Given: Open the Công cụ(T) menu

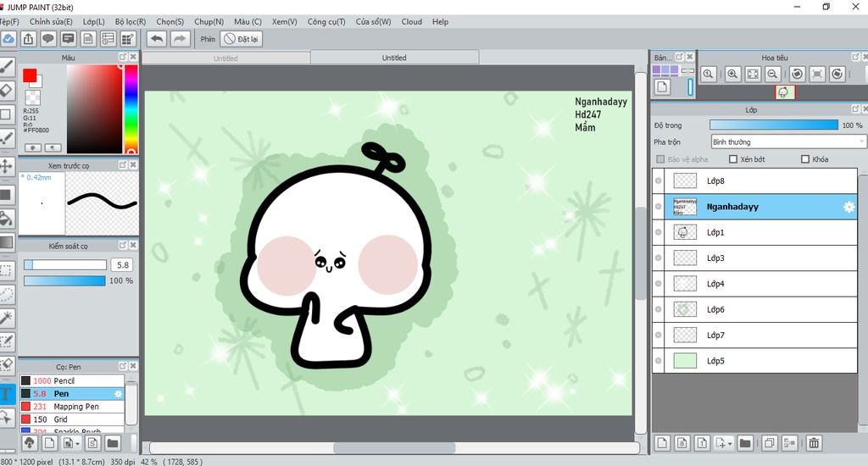Looking at the screenshot, I should tap(326, 21).
